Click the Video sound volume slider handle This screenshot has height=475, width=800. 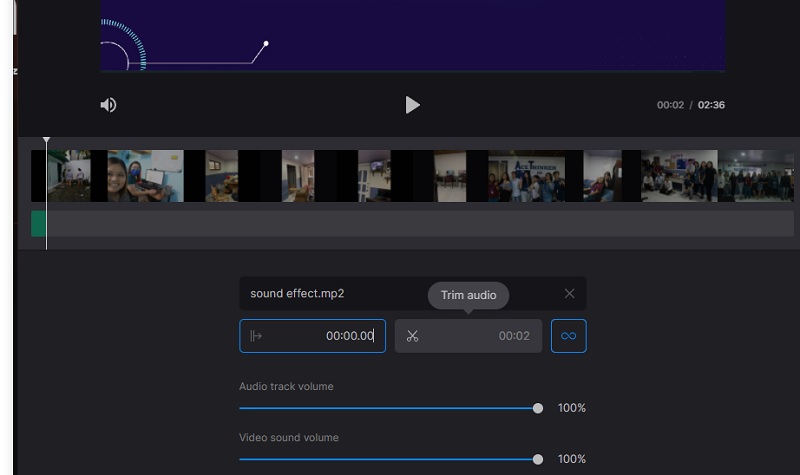[538, 459]
